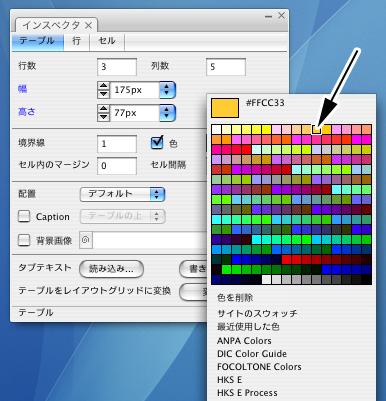The width and height of the screenshot is (386, 401).
Task: Toggle the 色 border color checkbox
Action: coord(157,143)
